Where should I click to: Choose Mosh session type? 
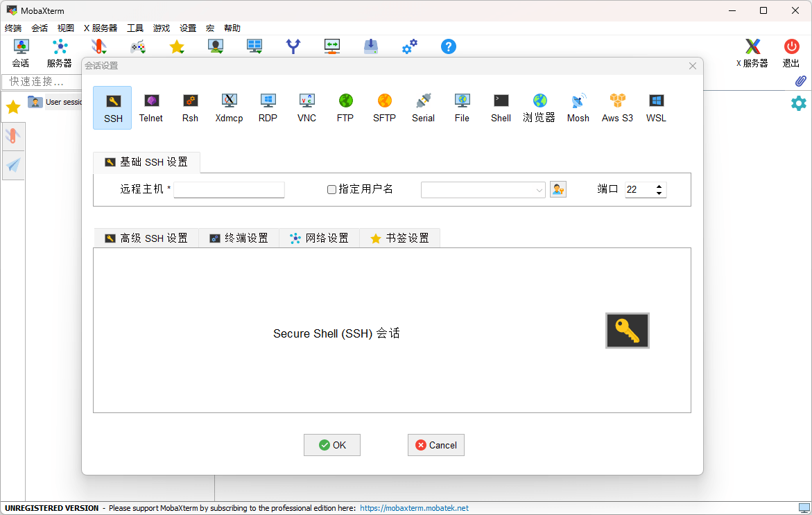[578, 107]
